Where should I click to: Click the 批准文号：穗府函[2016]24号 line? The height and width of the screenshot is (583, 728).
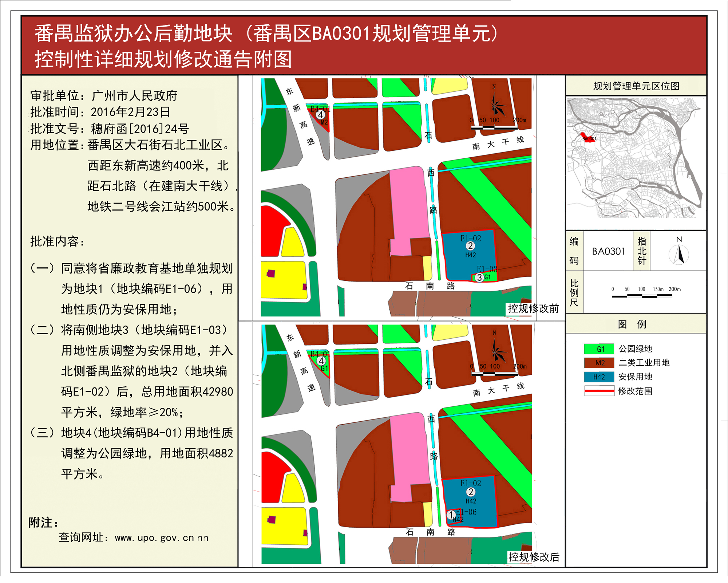109,129
